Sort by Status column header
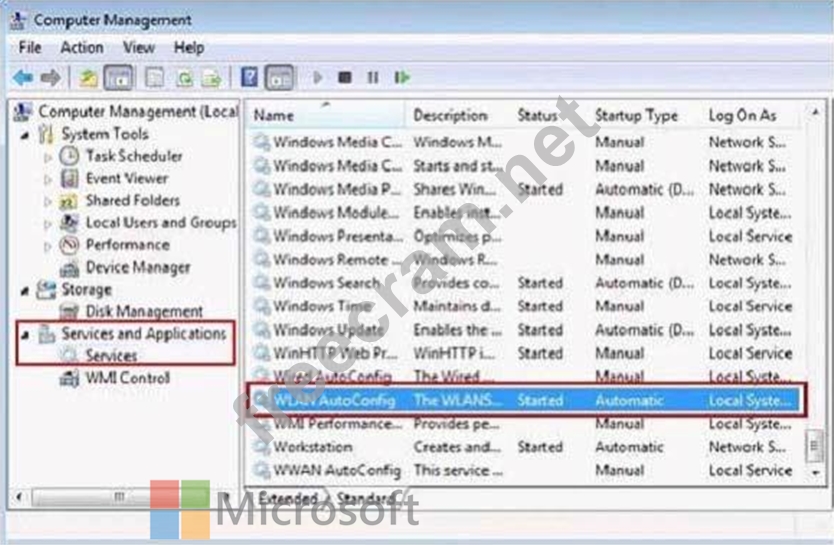The image size is (834, 545). (550, 115)
